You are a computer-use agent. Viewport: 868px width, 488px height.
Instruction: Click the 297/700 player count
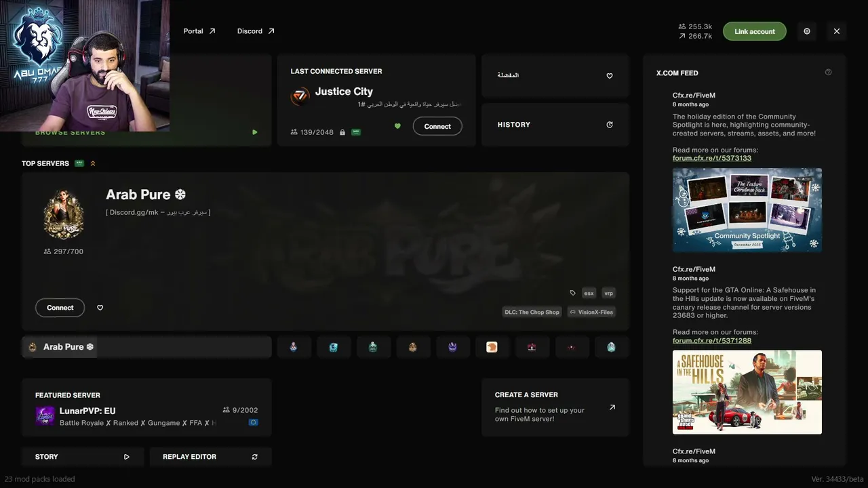63,251
